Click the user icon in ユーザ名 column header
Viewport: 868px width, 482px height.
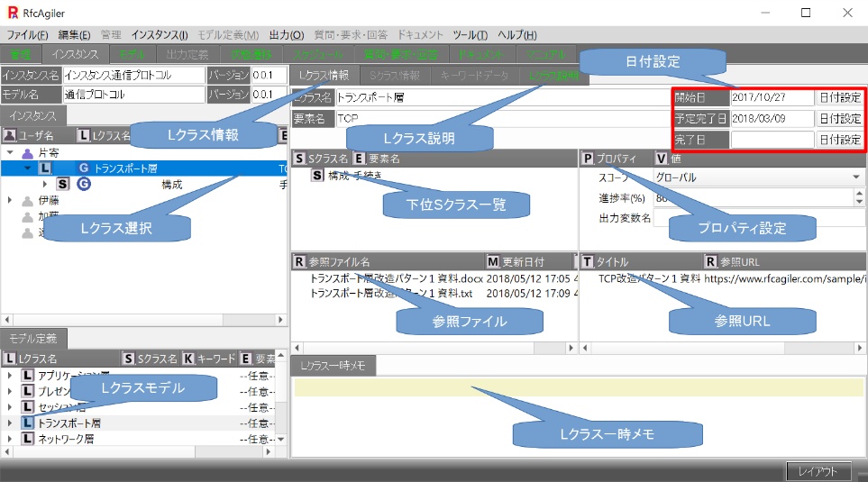(9, 135)
